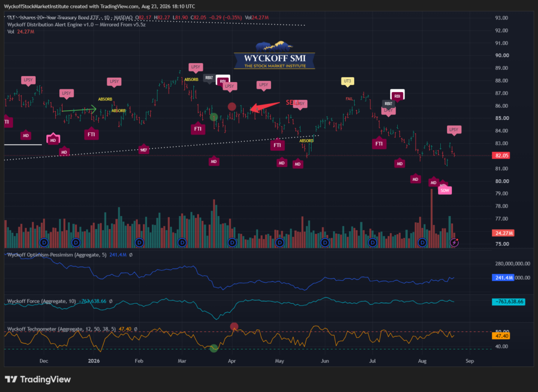
Task: Click the FTI label in May
Action: [x=277, y=145]
